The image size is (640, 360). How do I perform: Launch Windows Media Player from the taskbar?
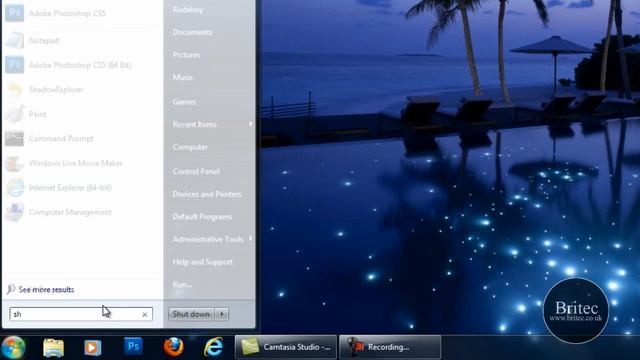(x=93, y=348)
